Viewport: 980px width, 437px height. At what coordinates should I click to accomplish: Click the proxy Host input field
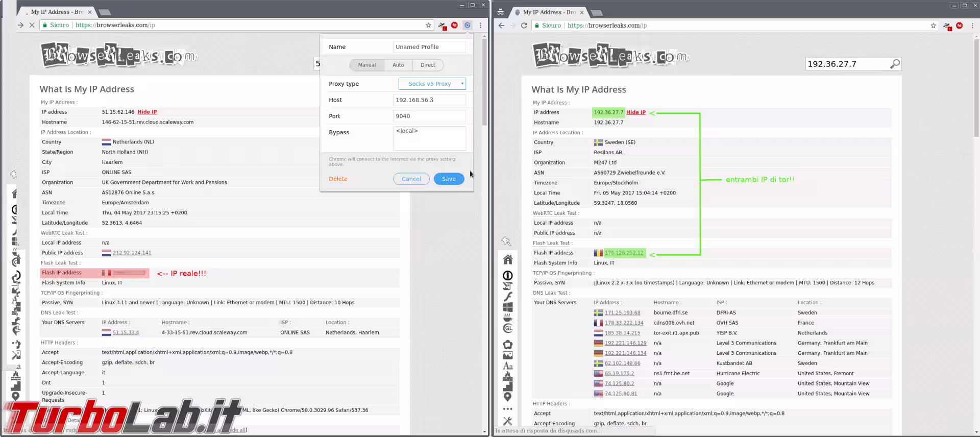(429, 100)
